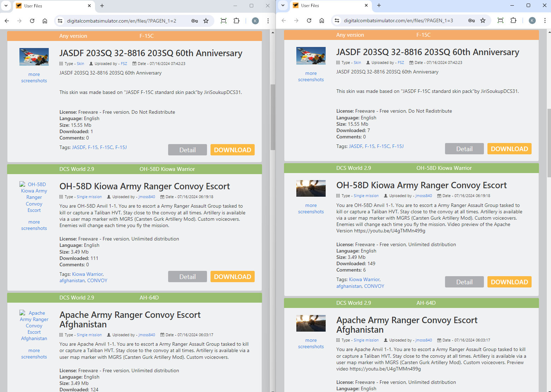Click DOWNLOAD for JASDF 203SQ skin in right window
Screen dimensions: 551x392
(x=509, y=149)
